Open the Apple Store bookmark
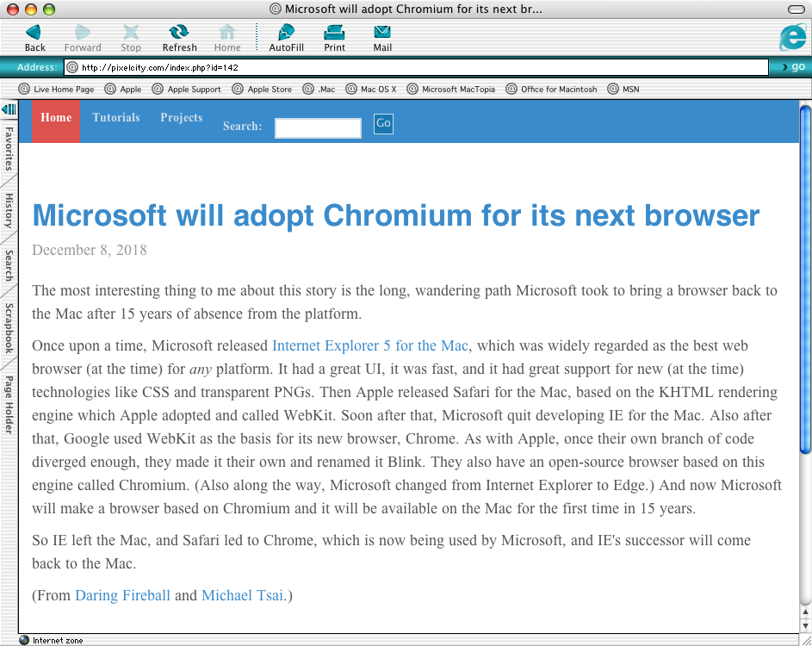This screenshot has width=812, height=646. pos(262,89)
